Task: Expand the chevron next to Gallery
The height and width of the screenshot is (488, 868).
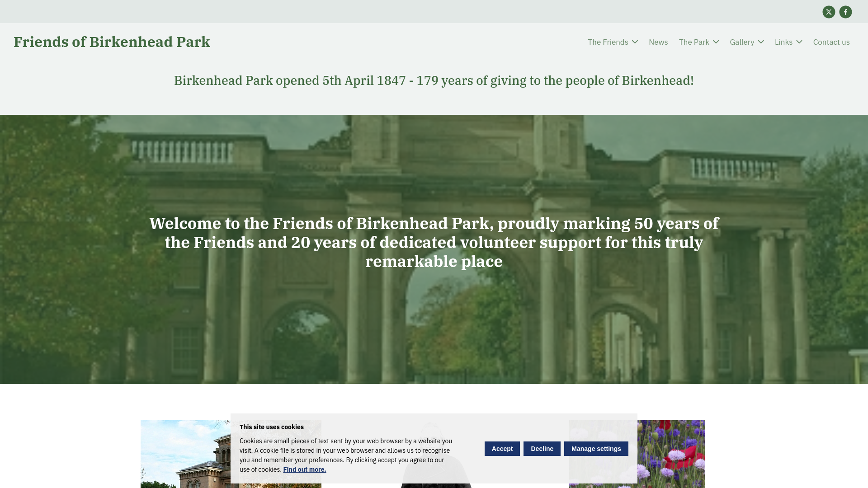Action: tap(761, 42)
